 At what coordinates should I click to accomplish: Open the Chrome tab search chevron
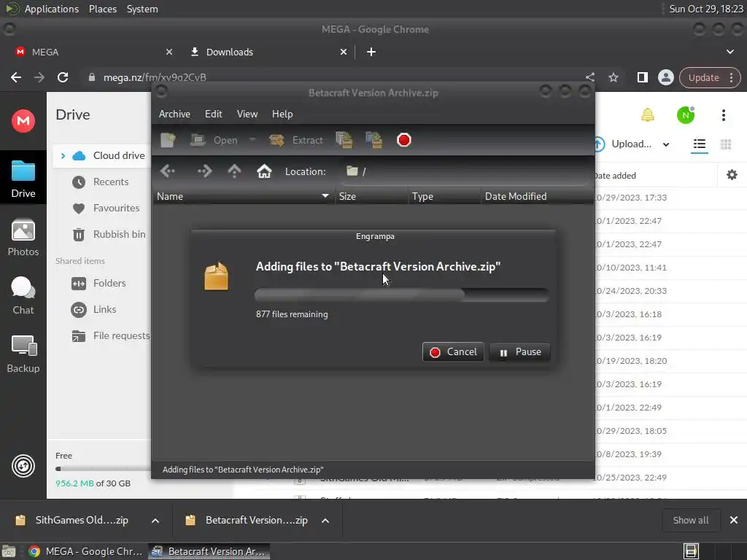[729, 52]
